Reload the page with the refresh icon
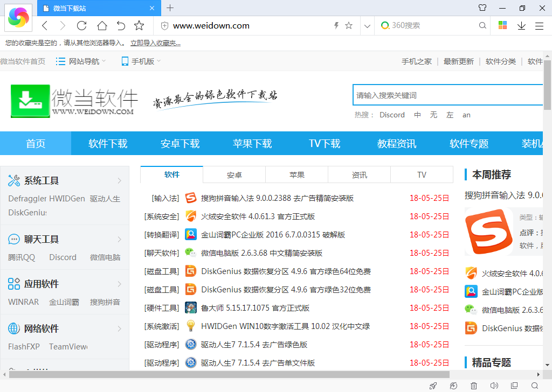Viewport: 552px width, 392px height. (x=82, y=26)
